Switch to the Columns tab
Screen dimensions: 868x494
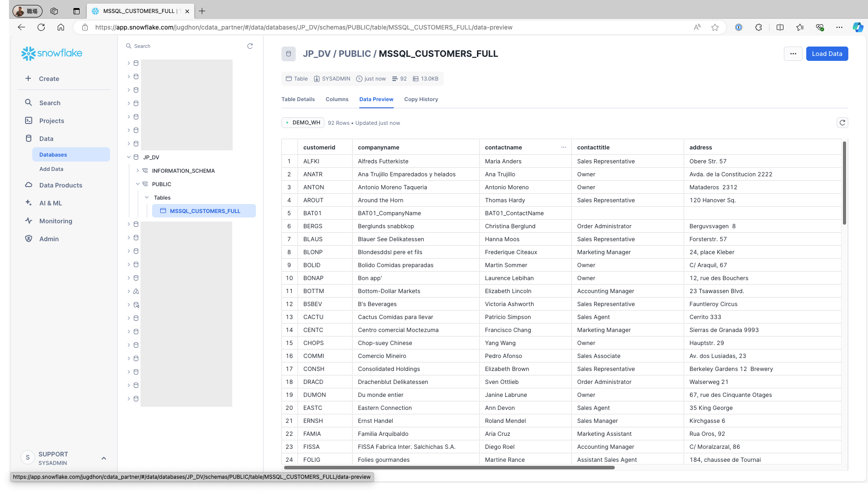(x=336, y=99)
